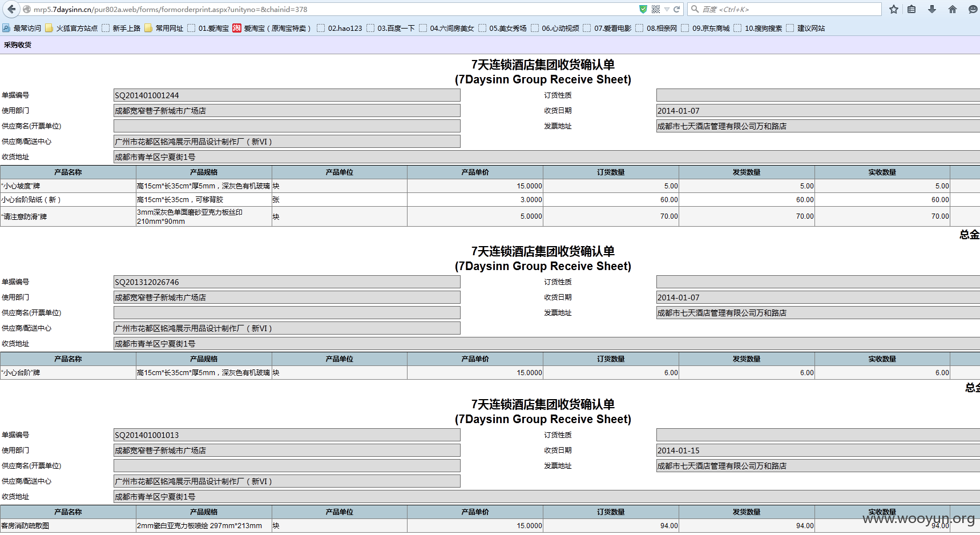Click the 2mm瓷白亚克力板喷绘 spec cell
The height and width of the screenshot is (535, 980).
tap(204, 526)
